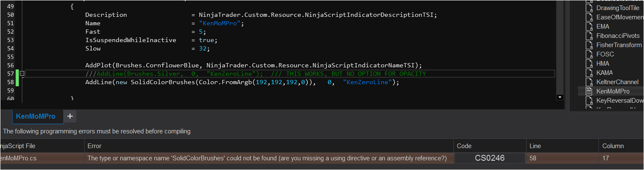Select FisherTransform in the script list

[x=619, y=45]
